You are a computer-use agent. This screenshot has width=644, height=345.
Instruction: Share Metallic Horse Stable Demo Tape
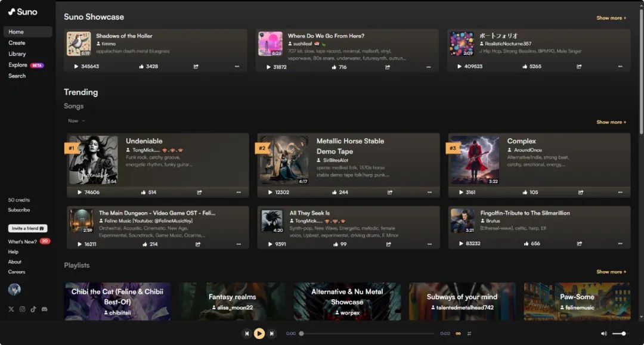coord(390,192)
